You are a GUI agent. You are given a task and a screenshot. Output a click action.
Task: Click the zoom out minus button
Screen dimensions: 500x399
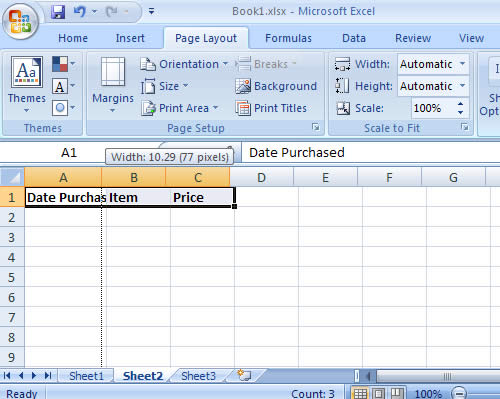(459, 394)
